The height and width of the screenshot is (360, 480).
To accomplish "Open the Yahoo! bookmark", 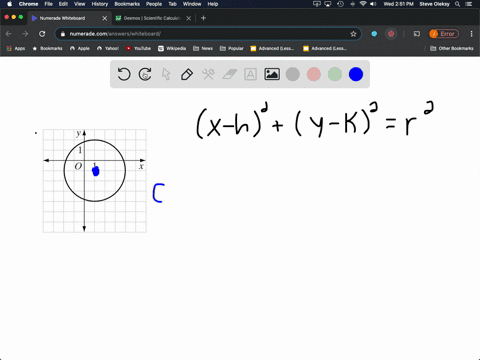I will (108, 48).
